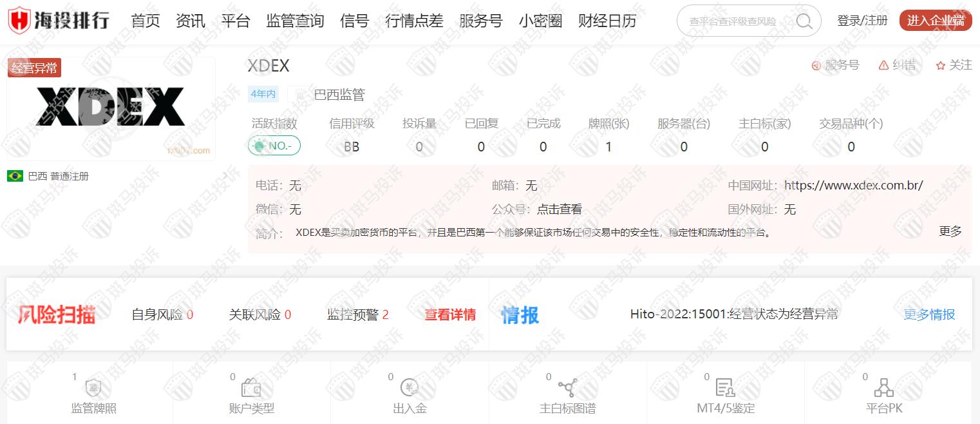Open the 平台PK hierarchy icon

[884, 388]
